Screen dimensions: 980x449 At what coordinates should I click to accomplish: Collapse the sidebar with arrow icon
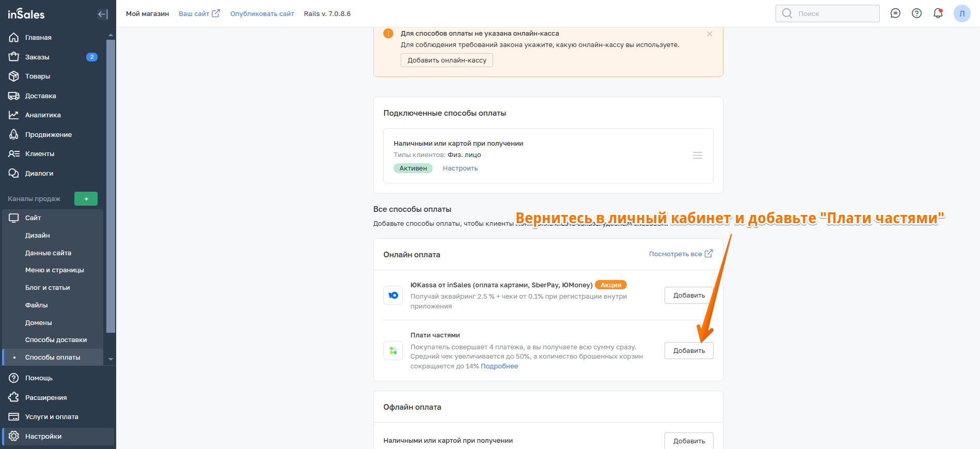pos(102,14)
